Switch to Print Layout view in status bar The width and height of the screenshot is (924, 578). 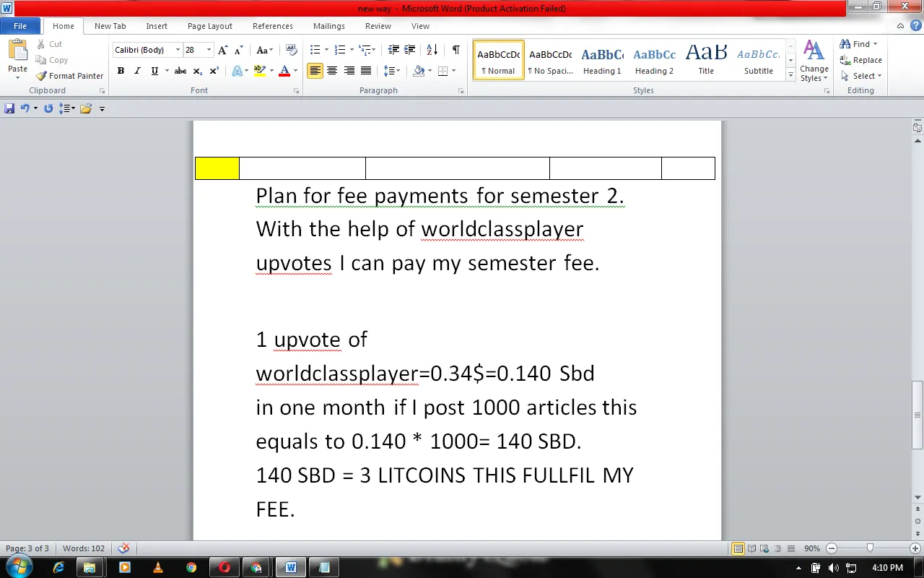coord(738,548)
